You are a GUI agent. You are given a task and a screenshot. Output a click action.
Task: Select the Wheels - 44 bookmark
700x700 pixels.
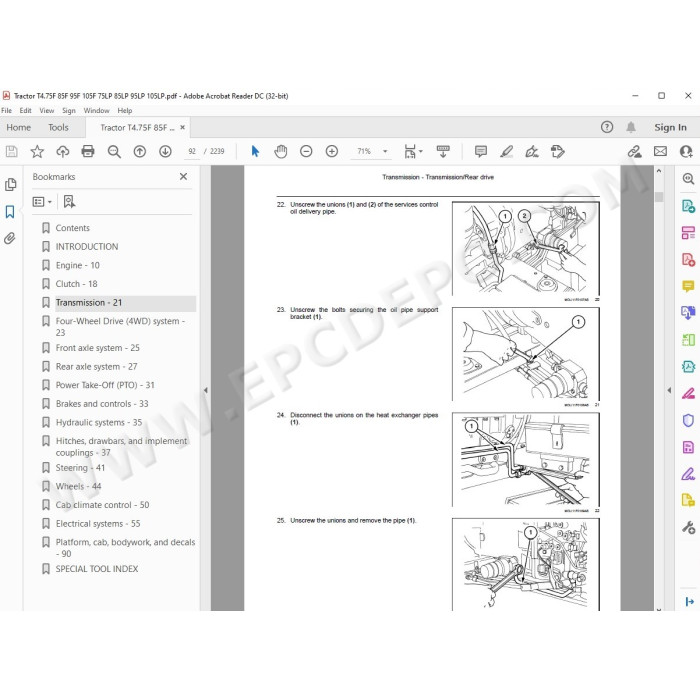79,487
